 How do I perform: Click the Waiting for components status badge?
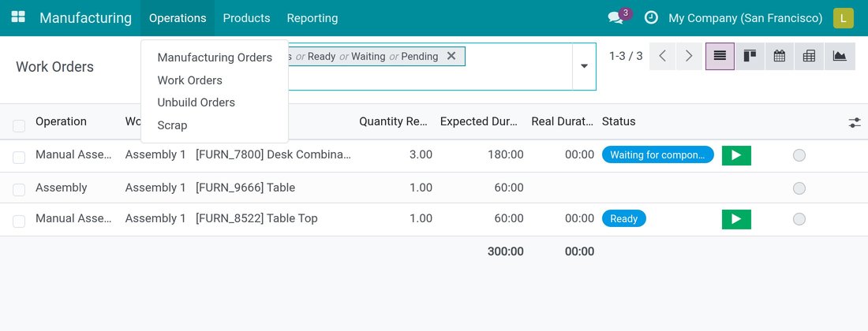pyautogui.click(x=657, y=155)
